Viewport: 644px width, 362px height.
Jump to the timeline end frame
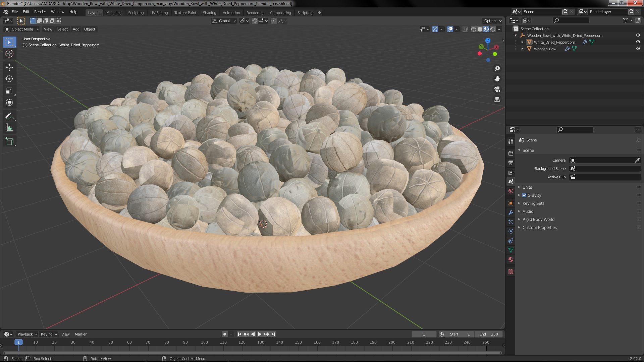click(x=273, y=334)
